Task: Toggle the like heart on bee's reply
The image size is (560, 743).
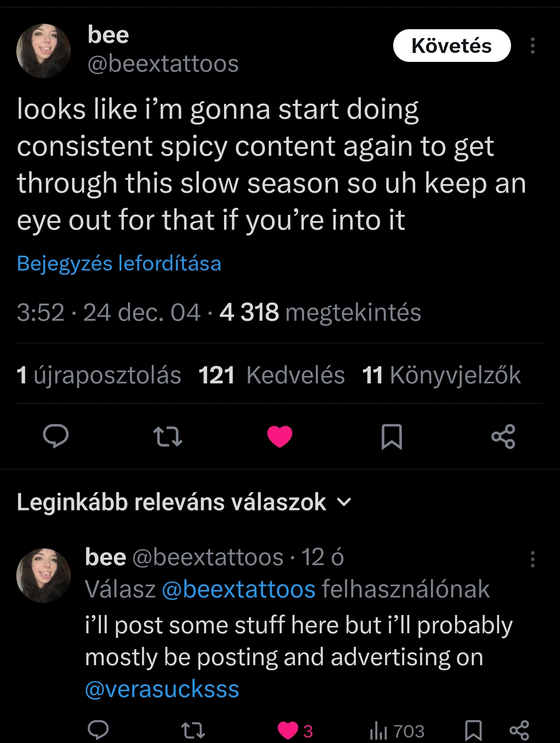Action: click(288, 730)
